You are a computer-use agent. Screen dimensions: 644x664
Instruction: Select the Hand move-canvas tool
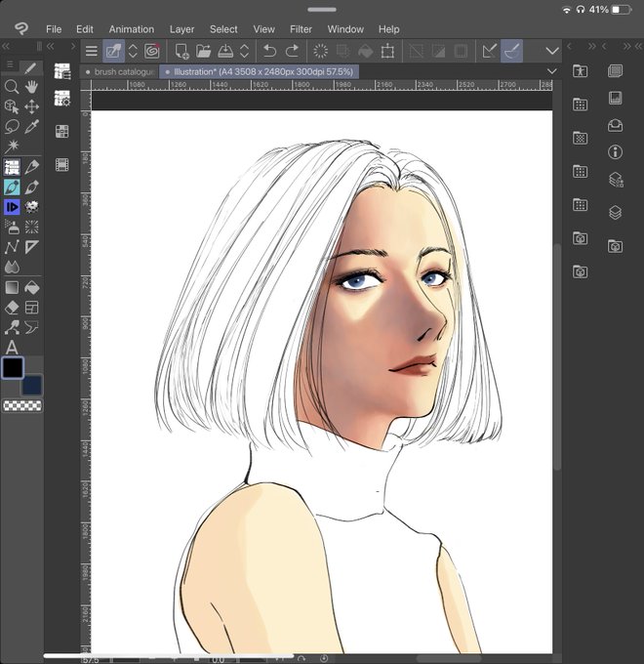tap(32, 87)
